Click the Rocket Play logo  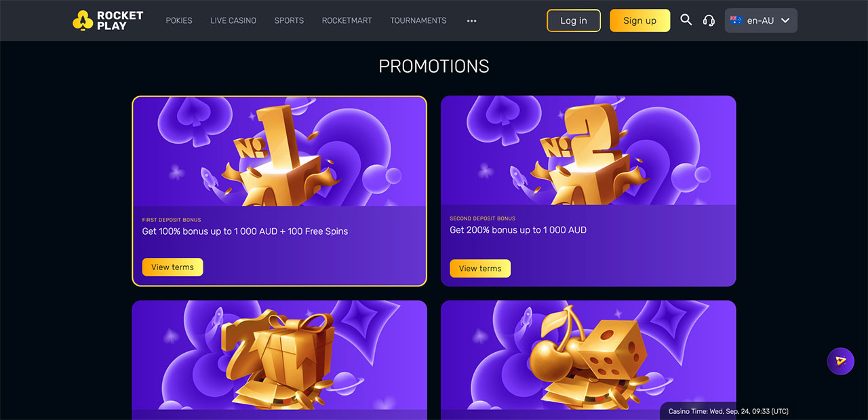[108, 20]
